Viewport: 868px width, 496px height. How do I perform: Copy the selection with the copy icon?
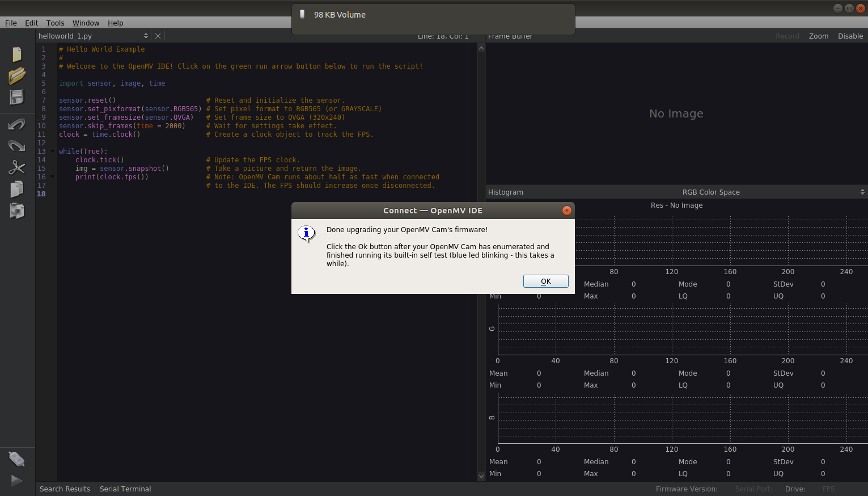(17, 189)
